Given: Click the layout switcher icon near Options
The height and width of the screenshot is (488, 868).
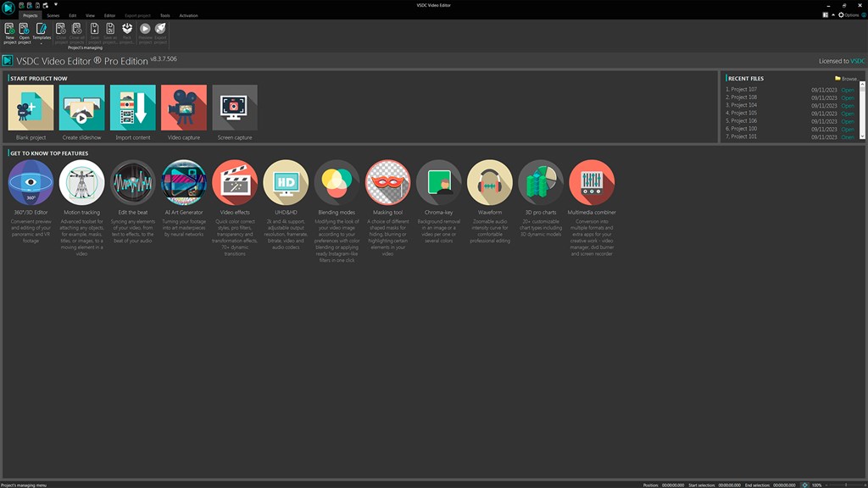Looking at the screenshot, I should [826, 15].
